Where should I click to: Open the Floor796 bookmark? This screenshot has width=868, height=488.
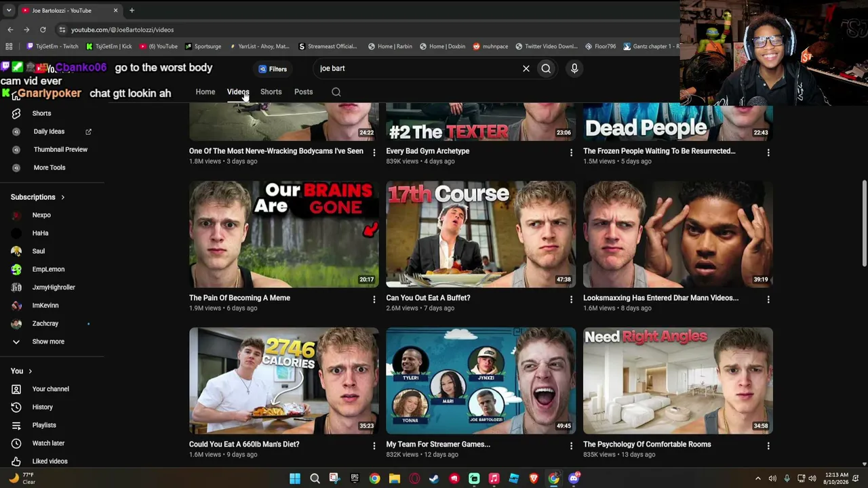click(x=601, y=47)
